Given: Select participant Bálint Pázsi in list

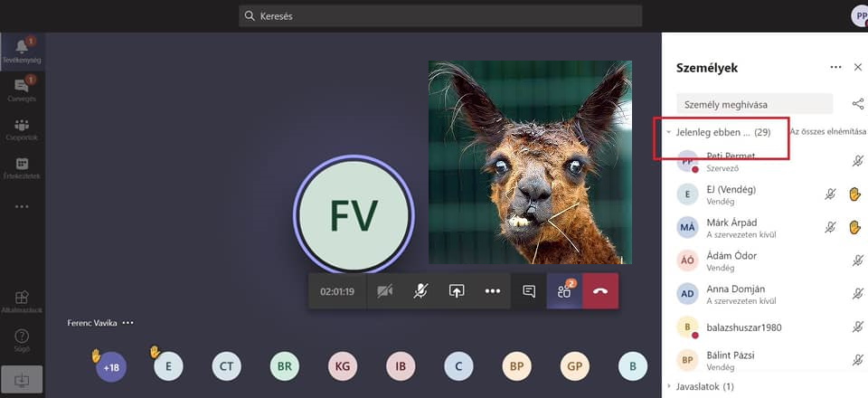Looking at the screenshot, I should point(767,361).
